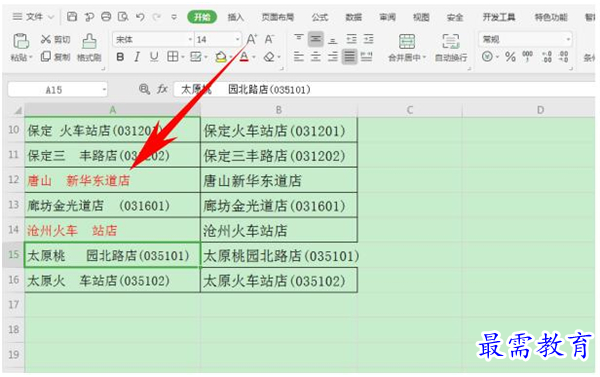Open the 开发工具 tab

[x=499, y=17]
